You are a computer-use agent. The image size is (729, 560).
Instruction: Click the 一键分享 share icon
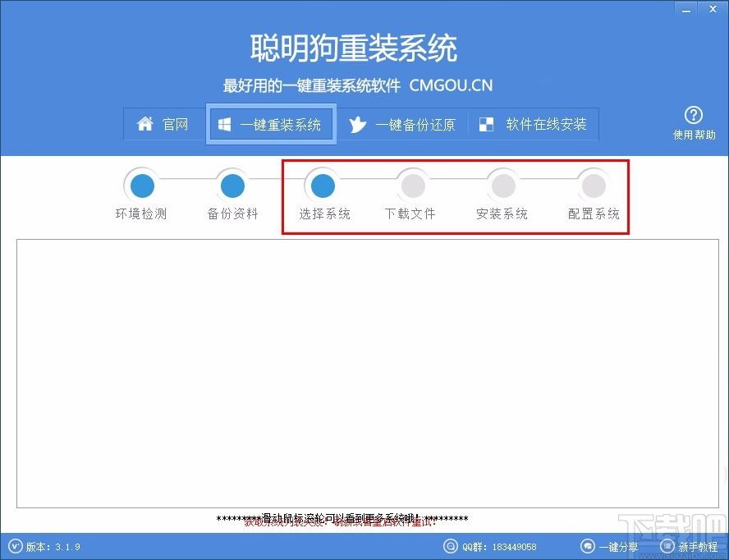click(588, 546)
